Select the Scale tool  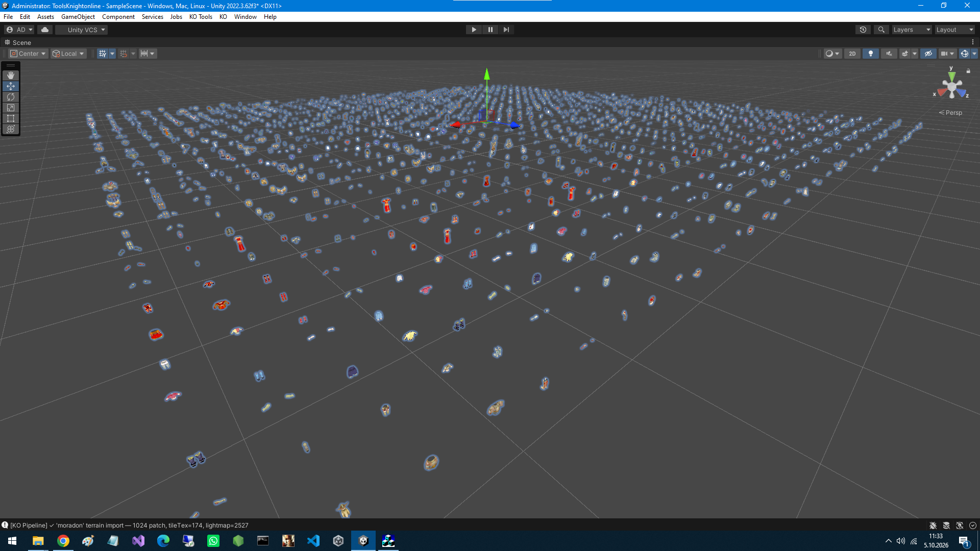(x=11, y=108)
